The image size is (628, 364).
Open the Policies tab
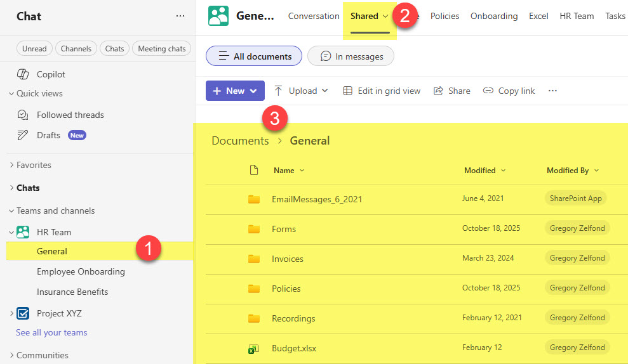pyautogui.click(x=444, y=16)
